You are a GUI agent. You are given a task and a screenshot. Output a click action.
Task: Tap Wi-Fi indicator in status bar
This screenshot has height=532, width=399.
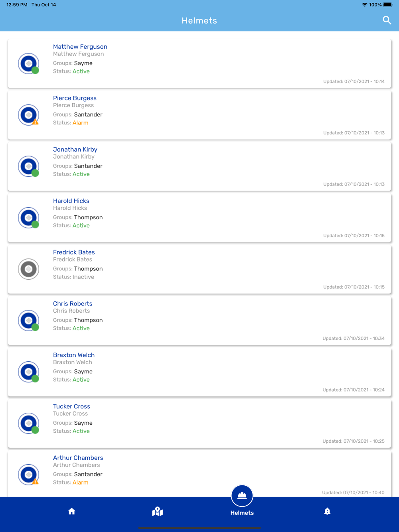365,5
